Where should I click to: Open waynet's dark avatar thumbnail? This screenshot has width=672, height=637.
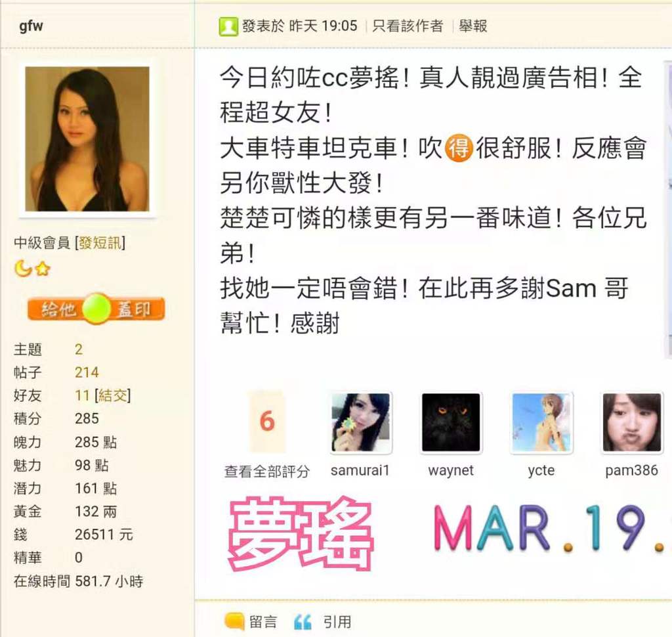[451, 422]
